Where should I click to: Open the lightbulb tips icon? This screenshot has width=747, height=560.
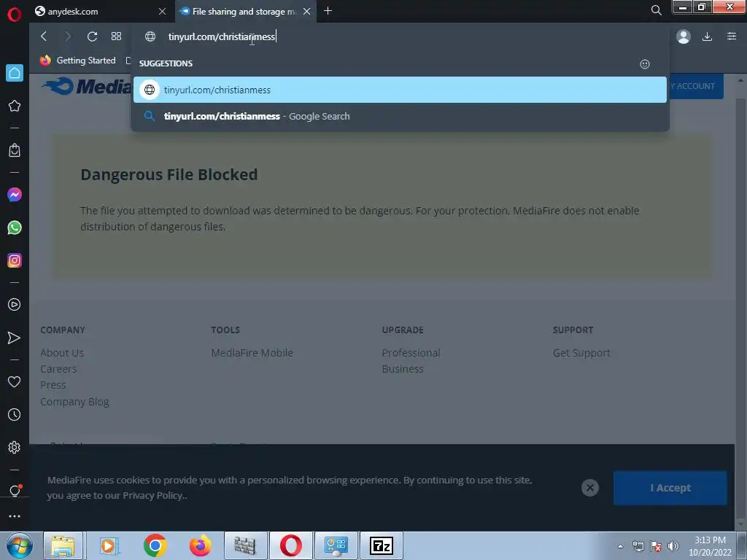tap(15, 491)
